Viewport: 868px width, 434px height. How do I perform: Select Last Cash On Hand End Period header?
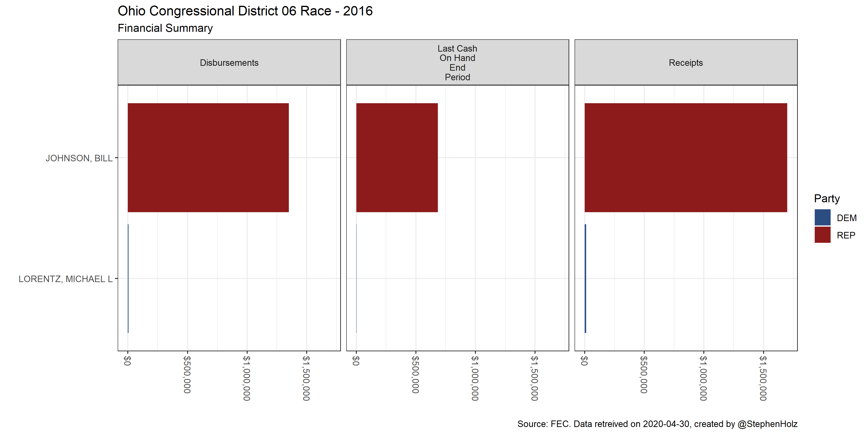point(457,63)
